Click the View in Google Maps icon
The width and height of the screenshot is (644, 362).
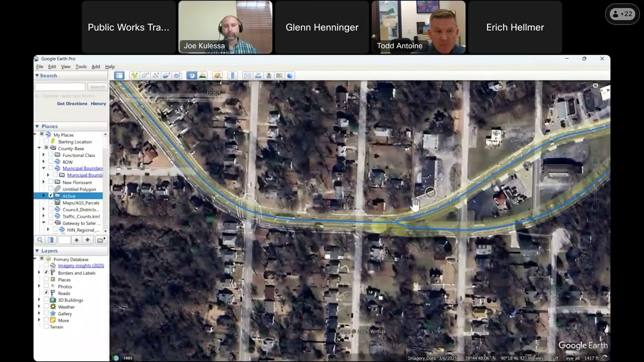(x=279, y=75)
